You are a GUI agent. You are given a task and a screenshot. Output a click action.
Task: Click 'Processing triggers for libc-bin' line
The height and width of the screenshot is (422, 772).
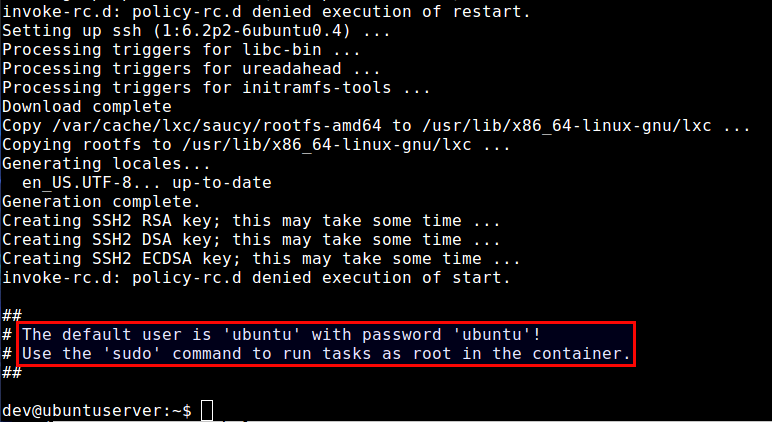(x=181, y=50)
